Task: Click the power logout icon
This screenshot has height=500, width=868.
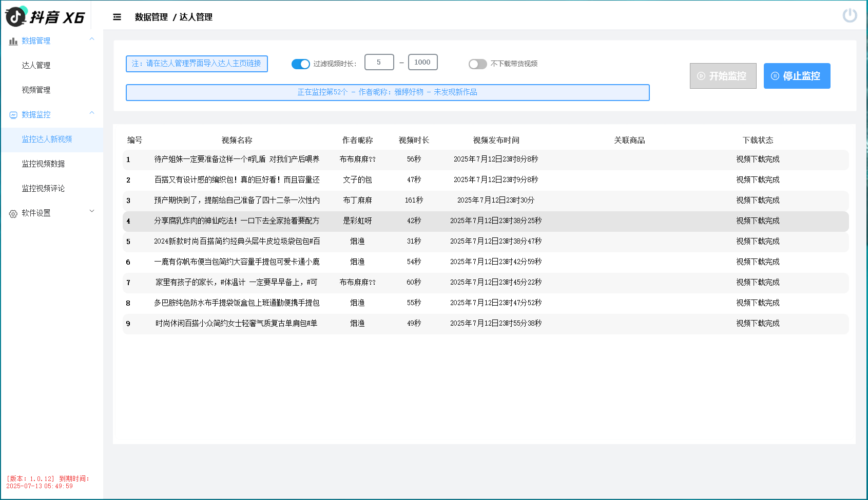Action: point(850,15)
